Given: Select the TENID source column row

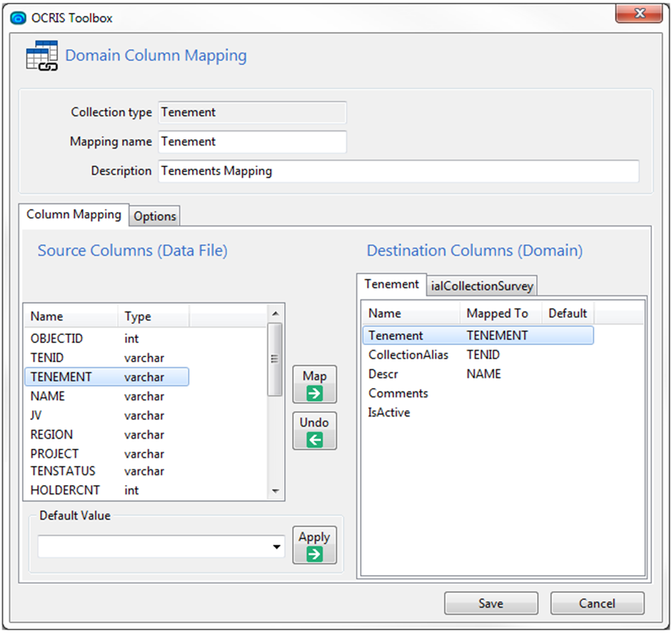Looking at the screenshot, I should tap(106, 358).
